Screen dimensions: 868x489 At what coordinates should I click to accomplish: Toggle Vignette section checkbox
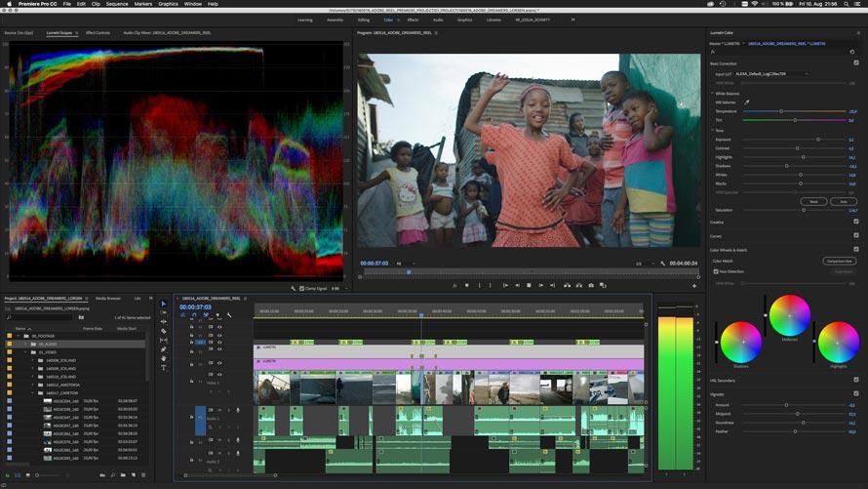pyautogui.click(x=856, y=393)
